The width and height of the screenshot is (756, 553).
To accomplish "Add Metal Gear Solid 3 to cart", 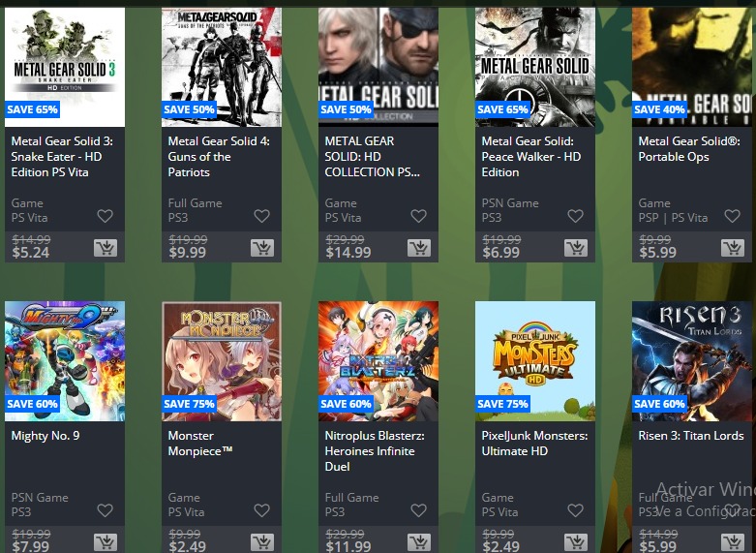I will click(x=106, y=248).
